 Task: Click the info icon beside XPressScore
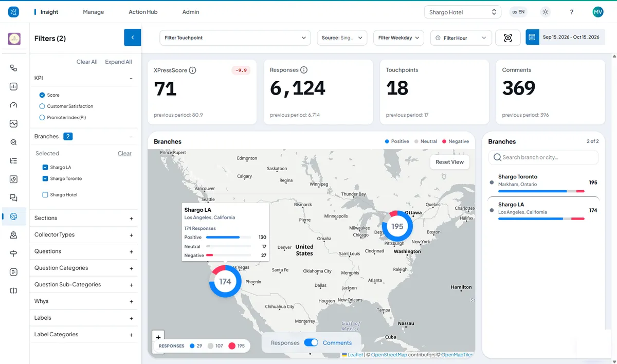tap(193, 70)
